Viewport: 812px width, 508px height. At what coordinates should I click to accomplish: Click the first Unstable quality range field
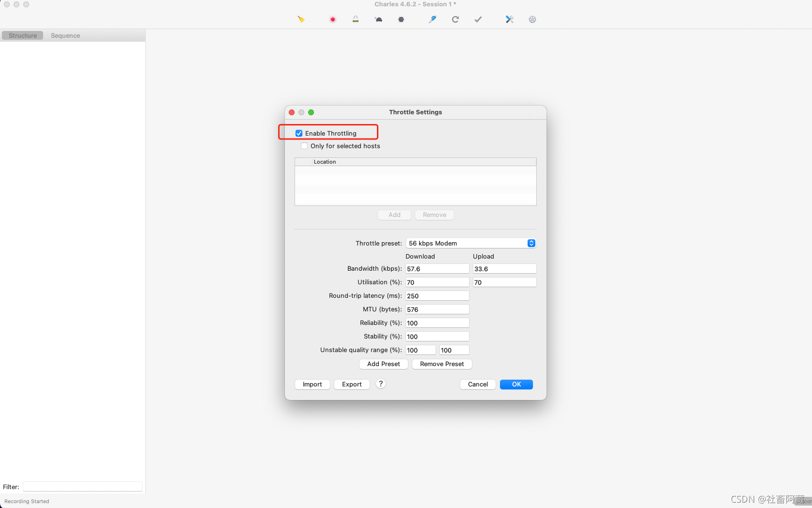click(421, 350)
